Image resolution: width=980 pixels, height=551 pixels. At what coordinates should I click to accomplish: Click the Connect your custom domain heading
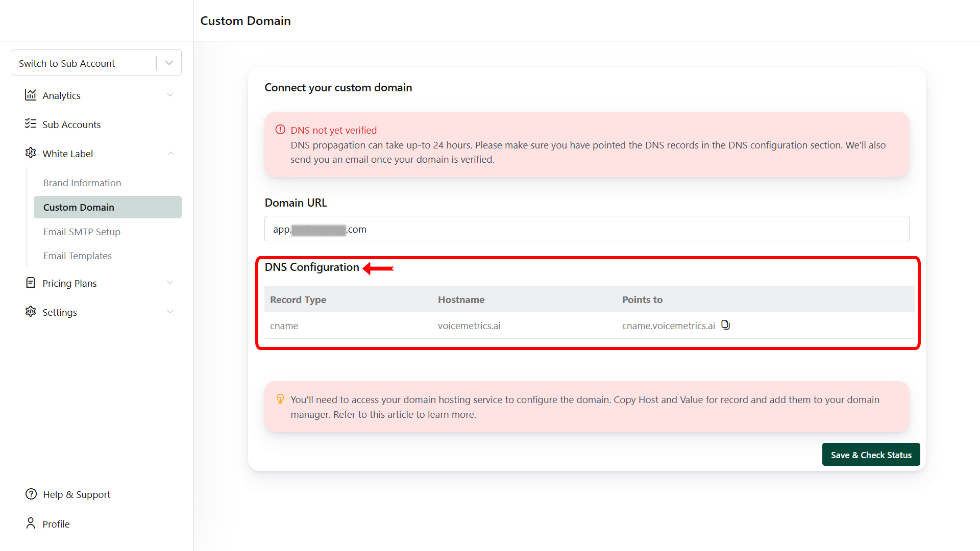coord(338,87)
